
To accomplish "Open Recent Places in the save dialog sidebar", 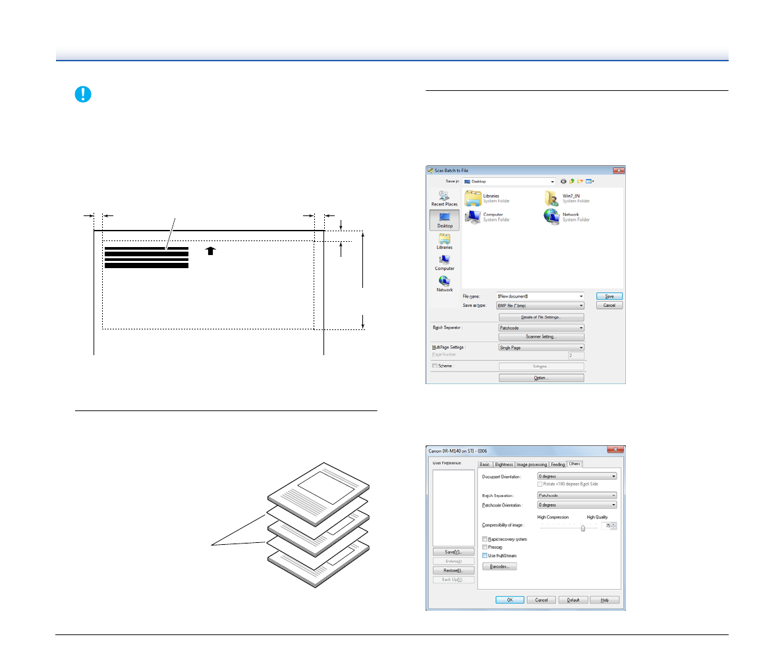I will (x=444, y=198).
